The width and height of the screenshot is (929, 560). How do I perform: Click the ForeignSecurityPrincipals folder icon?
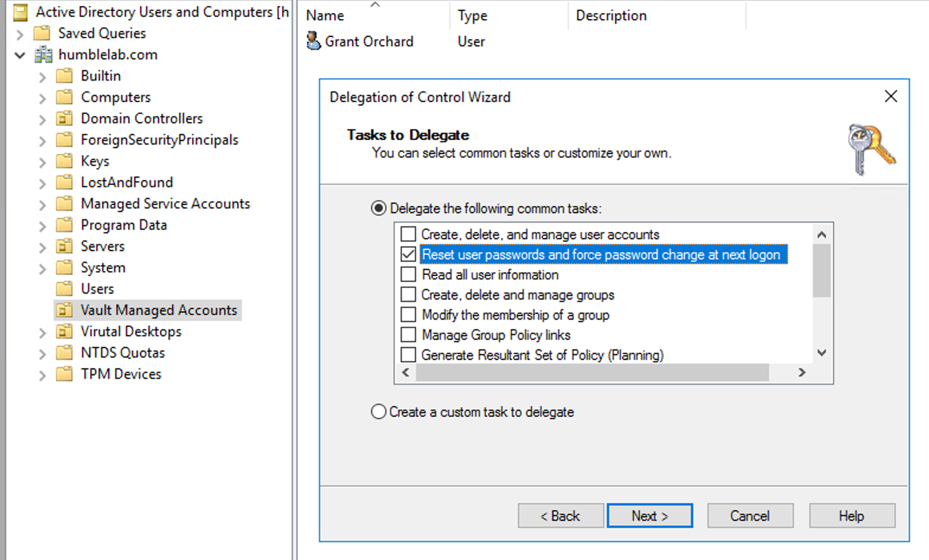tap(64, 140)
